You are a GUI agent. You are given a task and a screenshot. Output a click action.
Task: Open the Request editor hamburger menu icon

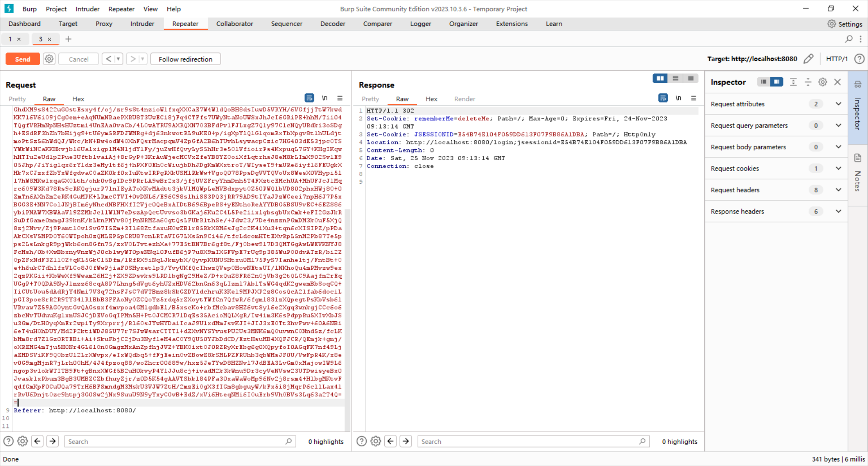click(x=340, y=98)
